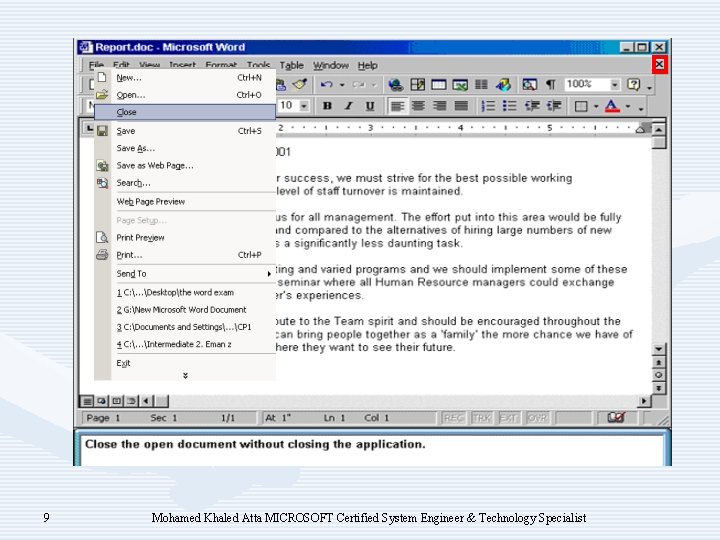Click the Decrease Indent icon
This screenshot has height=540, width=720.
[x=532, y=106]
